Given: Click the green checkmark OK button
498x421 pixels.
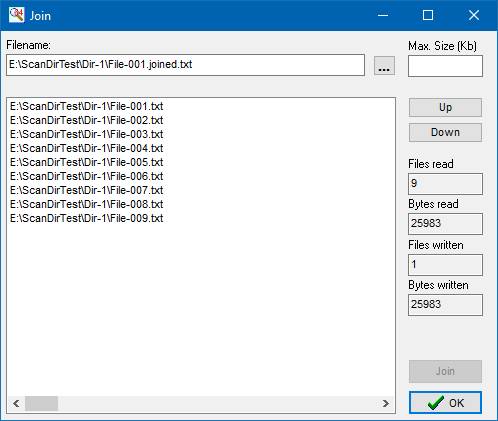Looking at the screenshot, I should point(445,403).
